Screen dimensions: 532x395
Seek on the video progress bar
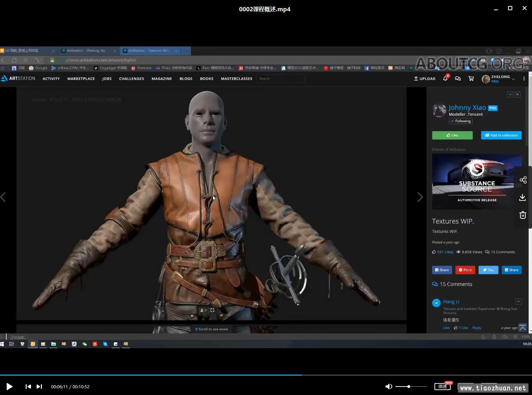[266, 375]
